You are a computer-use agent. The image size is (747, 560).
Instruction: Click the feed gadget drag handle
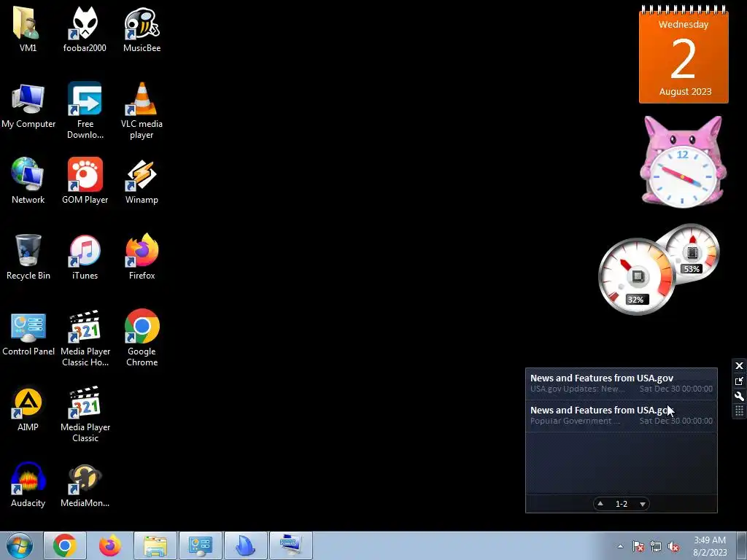(x=740, y=411)
